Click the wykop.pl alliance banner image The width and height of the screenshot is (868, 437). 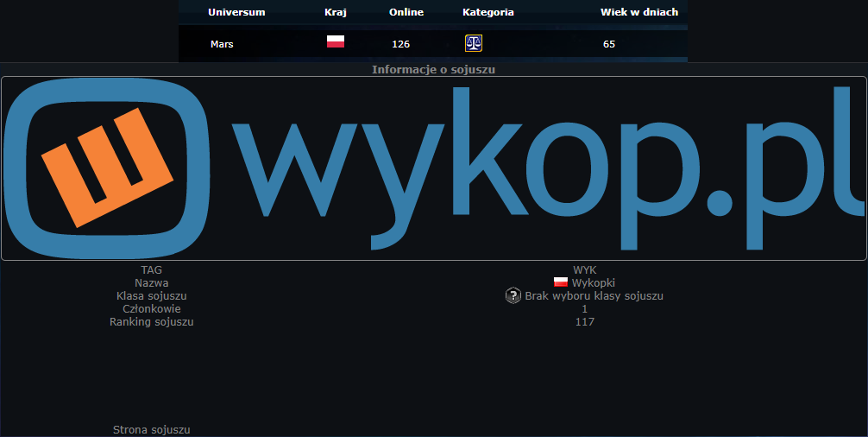(x=434, y=168)
